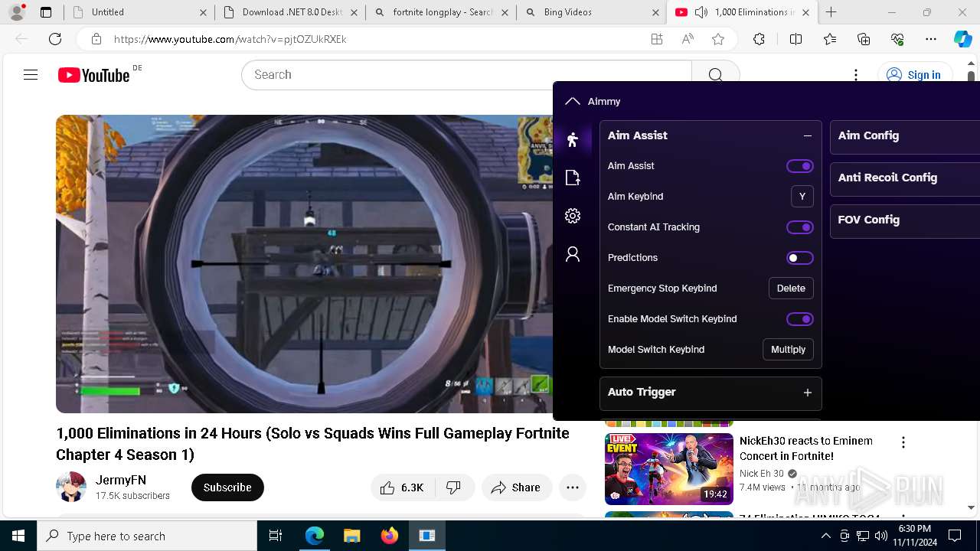Expand the FOV Config panel
This screenshot has width=980, height=551.
905,220
